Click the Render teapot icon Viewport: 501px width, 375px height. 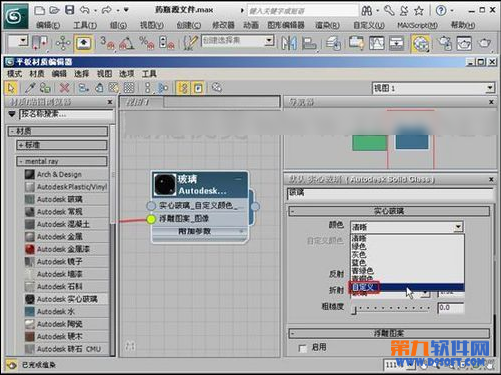484,43
